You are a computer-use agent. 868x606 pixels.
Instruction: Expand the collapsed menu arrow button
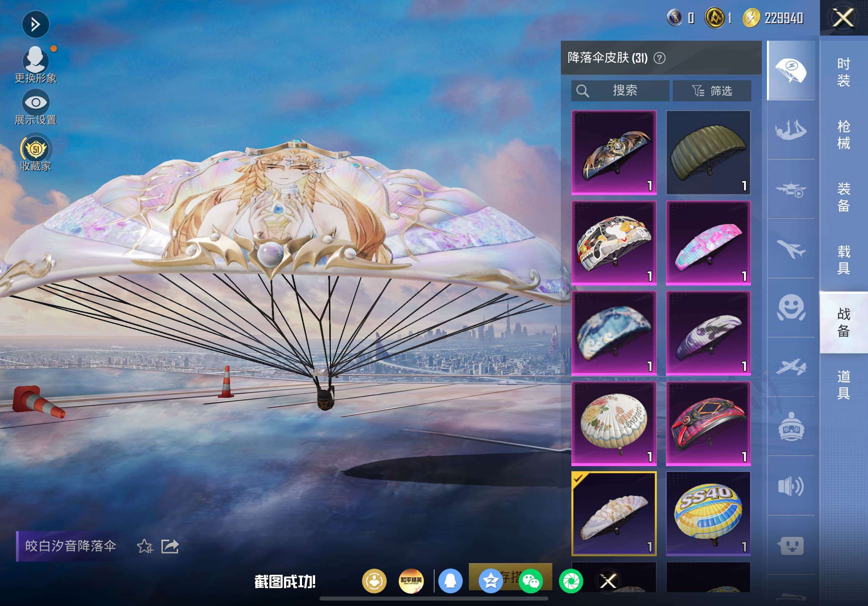[x=36, y=25]
